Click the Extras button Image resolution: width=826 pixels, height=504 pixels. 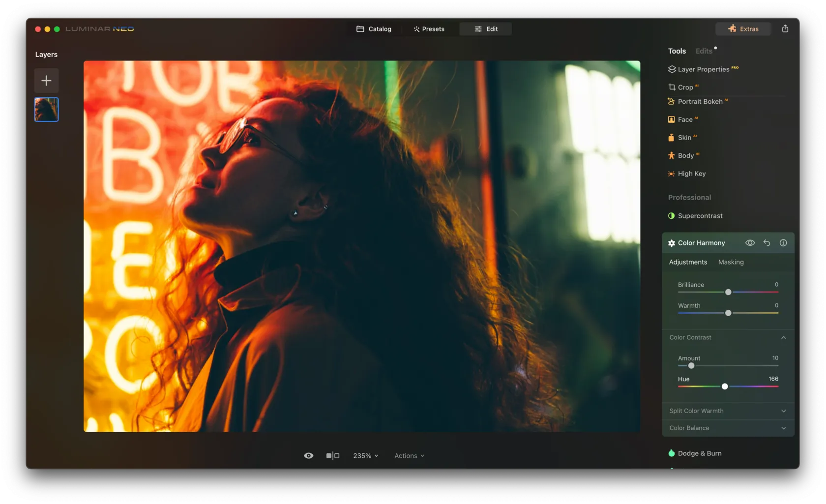[x=743, y=29]
